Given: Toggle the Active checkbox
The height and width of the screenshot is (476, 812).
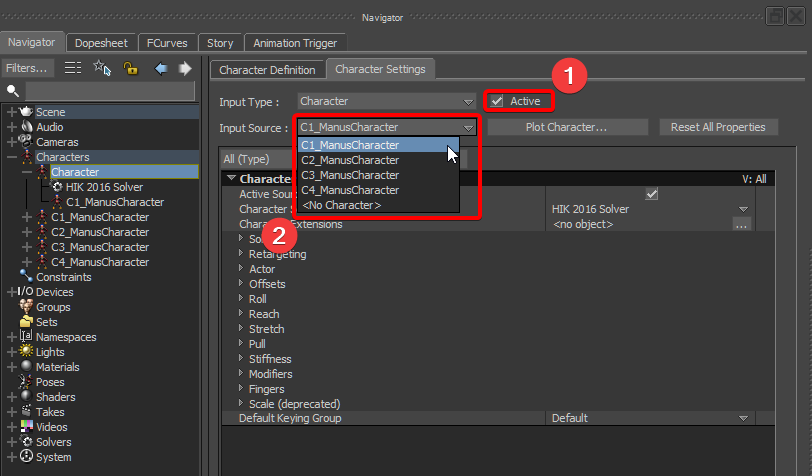Looking at the screenshot, I should click(497, 101).
